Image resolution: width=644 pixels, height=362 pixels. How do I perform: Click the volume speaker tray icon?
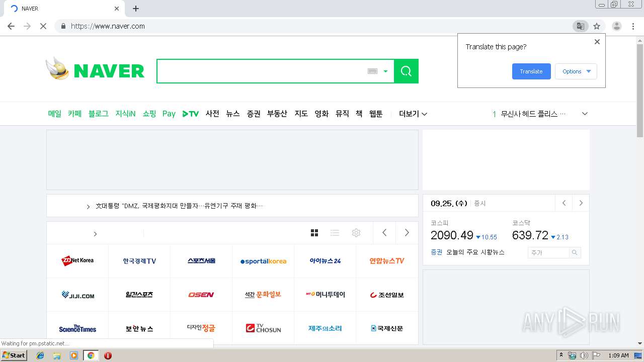[584, 355]
